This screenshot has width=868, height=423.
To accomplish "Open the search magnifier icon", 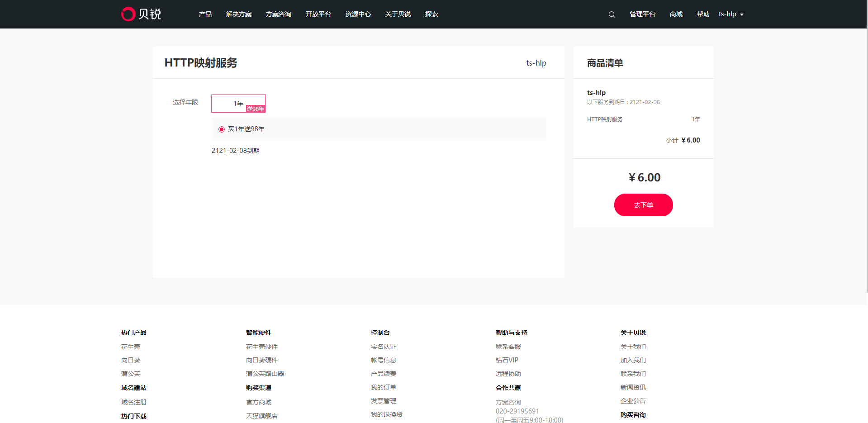I will pos(612,14).
